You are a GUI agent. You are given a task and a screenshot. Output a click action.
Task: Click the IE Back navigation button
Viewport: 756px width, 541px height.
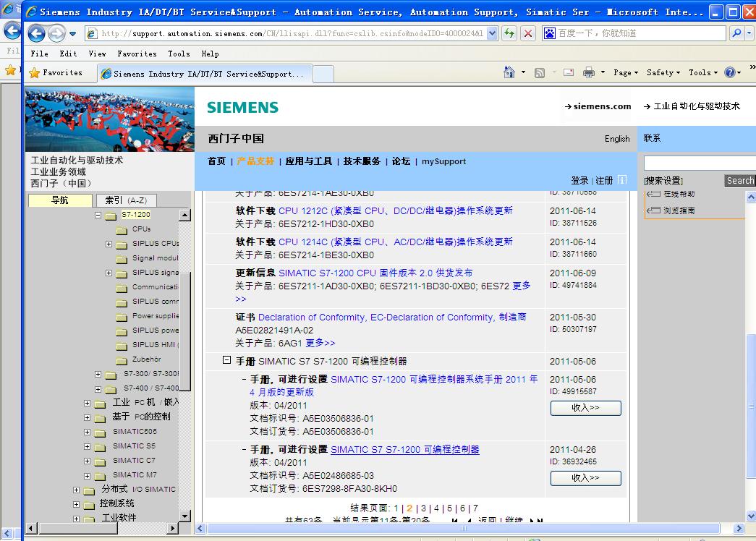pyautogui.click(x=37, y=33)
